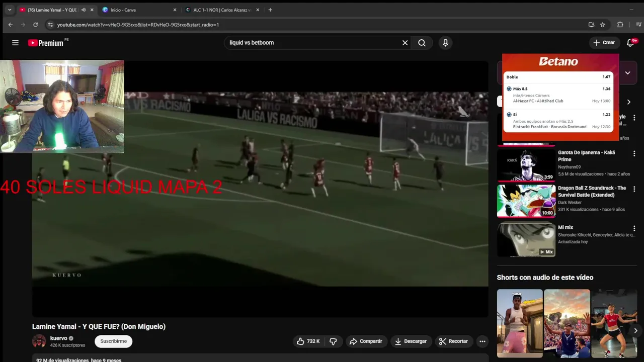Click the Crear button
Image resolution: width=644 pixels, height=362 pixels.
point(604,43)
